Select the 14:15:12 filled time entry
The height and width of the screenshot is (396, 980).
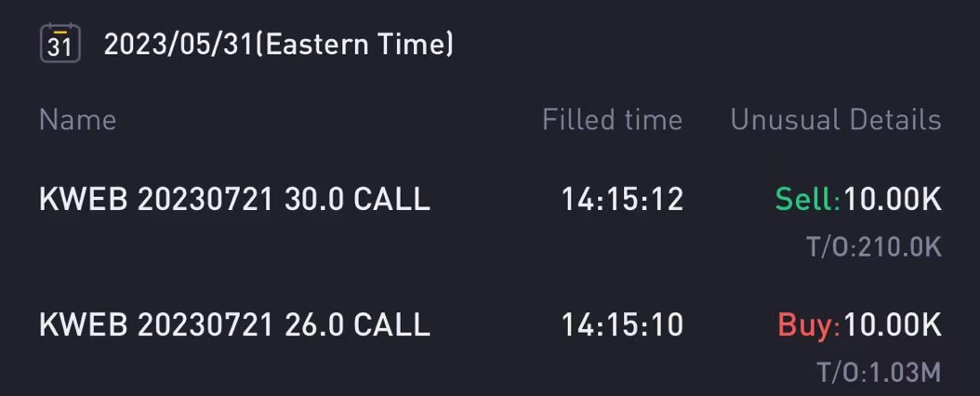[x=622, y=200]
